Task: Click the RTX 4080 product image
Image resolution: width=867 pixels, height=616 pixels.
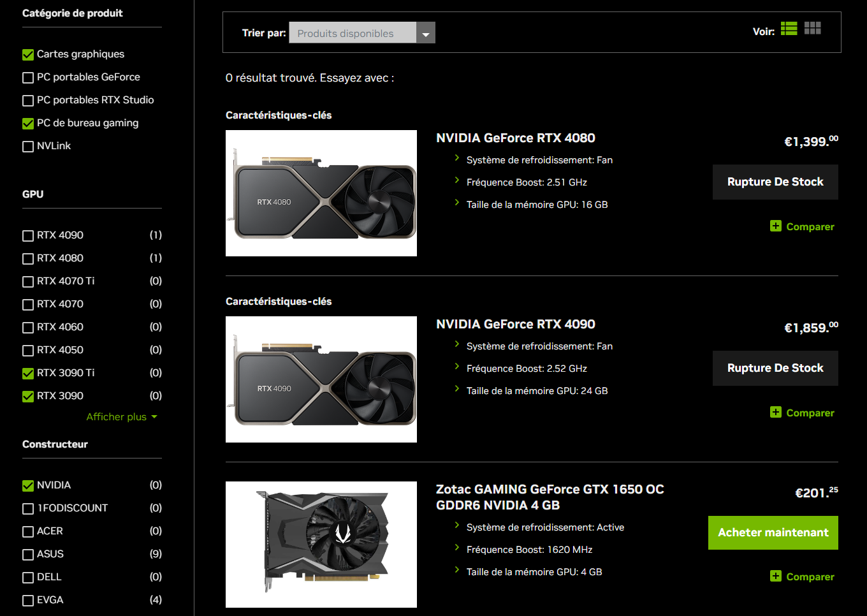Action: coord(321,193)
